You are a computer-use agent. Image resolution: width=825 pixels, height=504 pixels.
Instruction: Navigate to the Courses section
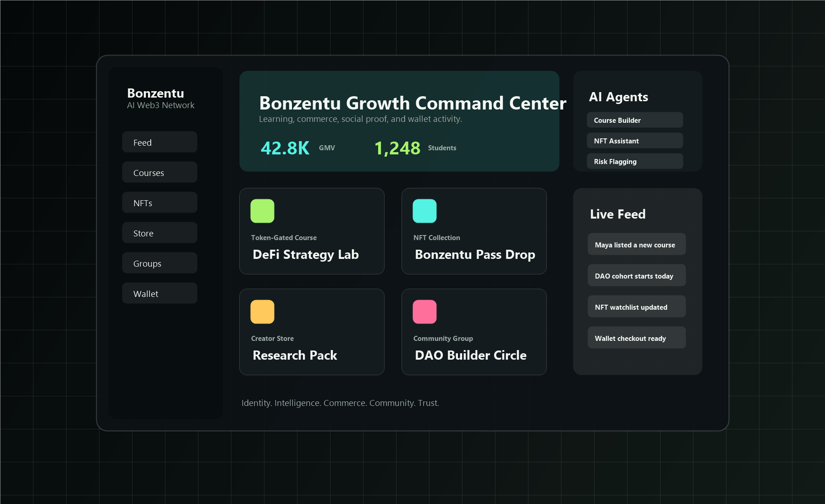pyautogui.click(x=159, y=172)
